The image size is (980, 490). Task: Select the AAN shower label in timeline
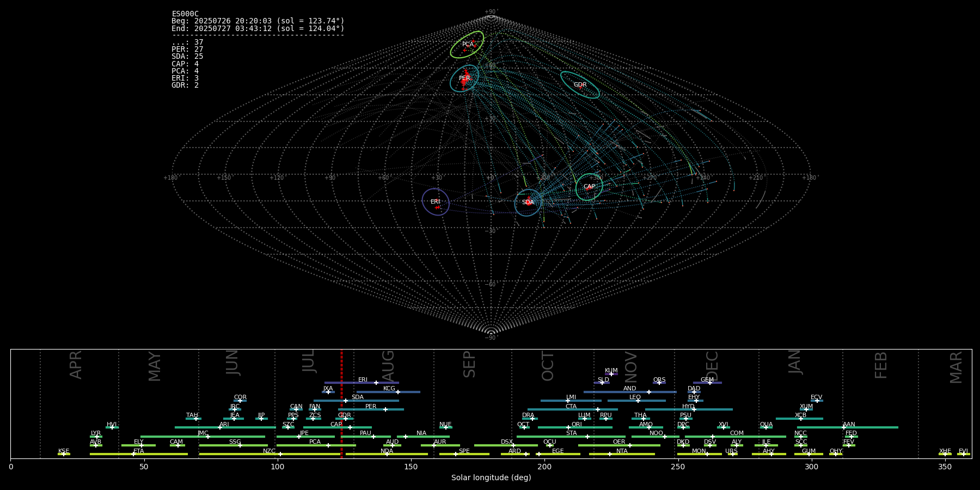[849, 425]
